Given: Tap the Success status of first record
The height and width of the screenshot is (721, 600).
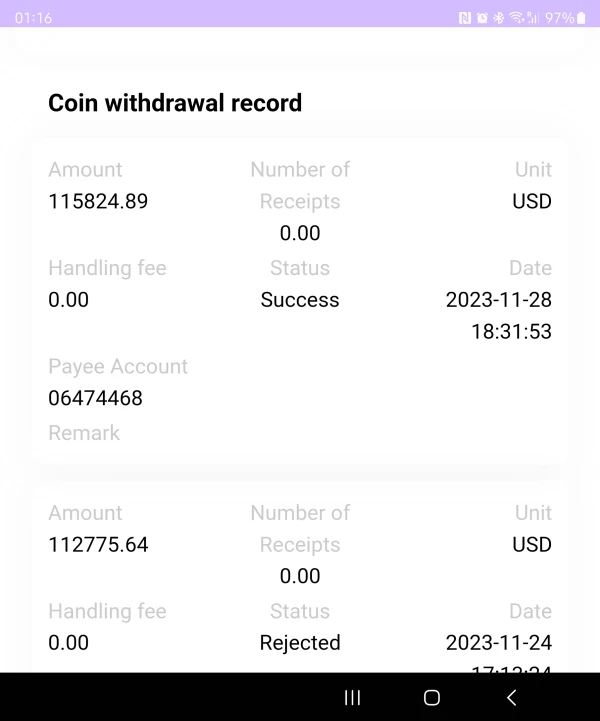Looking at the screenshot, I should 300,300.
